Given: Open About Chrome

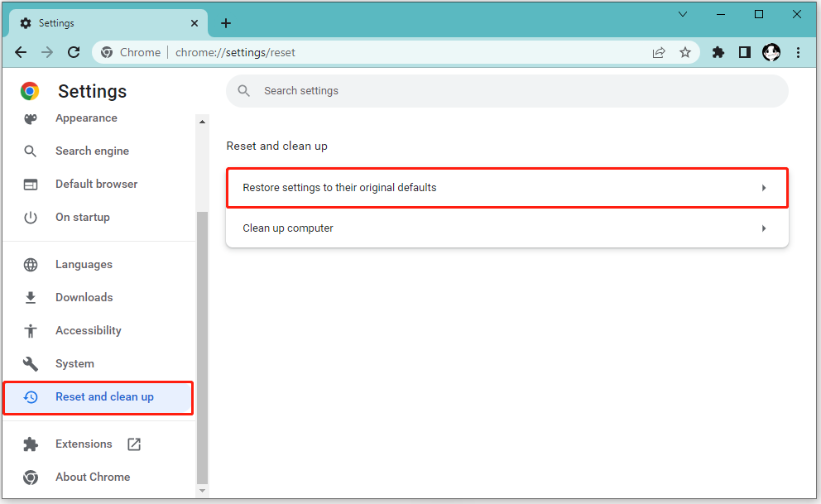Looking at the screenshot, I should [92, 477].
